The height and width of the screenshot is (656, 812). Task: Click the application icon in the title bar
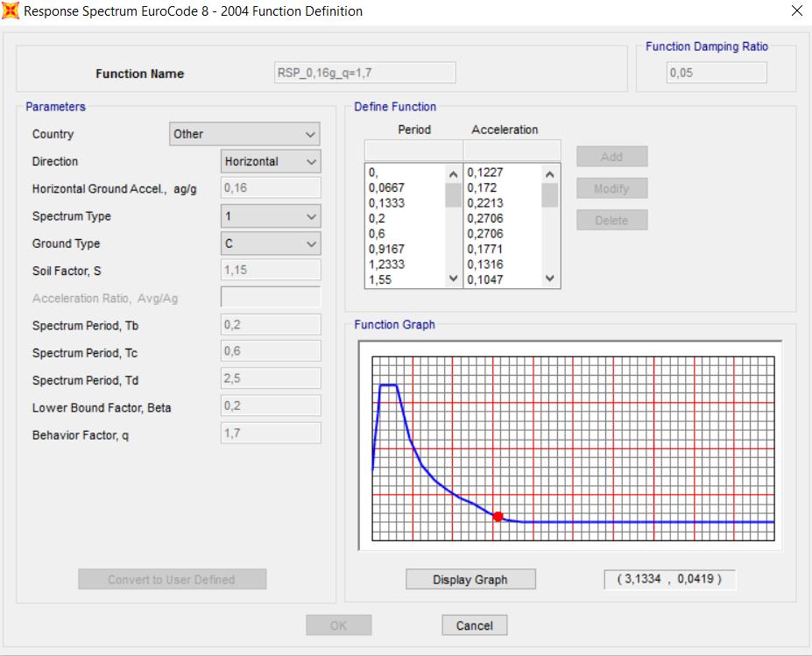(11, 11)
